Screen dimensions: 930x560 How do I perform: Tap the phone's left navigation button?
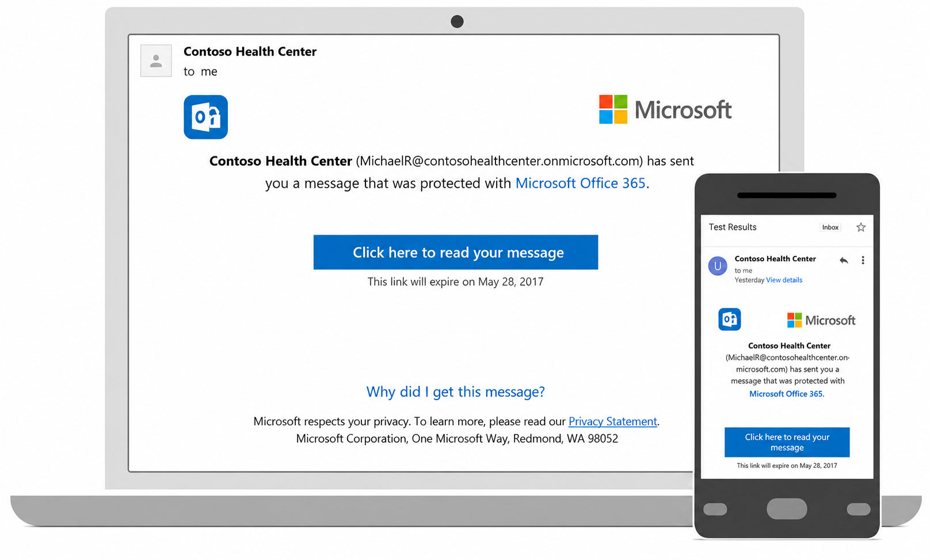[x=715, y=509]
